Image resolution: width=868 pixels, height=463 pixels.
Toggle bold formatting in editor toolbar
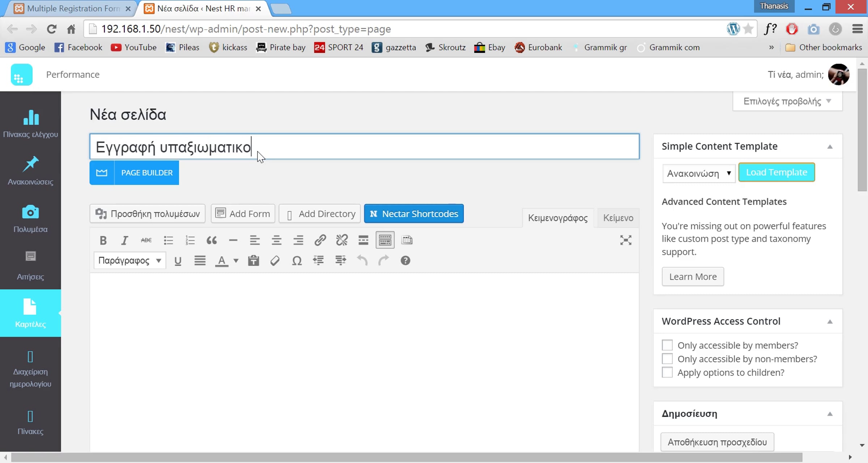(103, 240)
